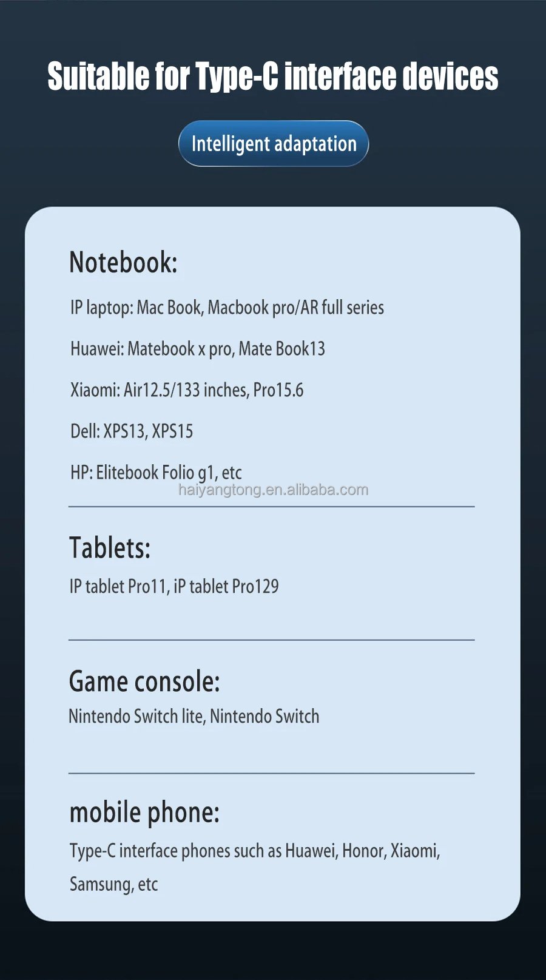Click the divider line above mobile phone section

[271, 773]
